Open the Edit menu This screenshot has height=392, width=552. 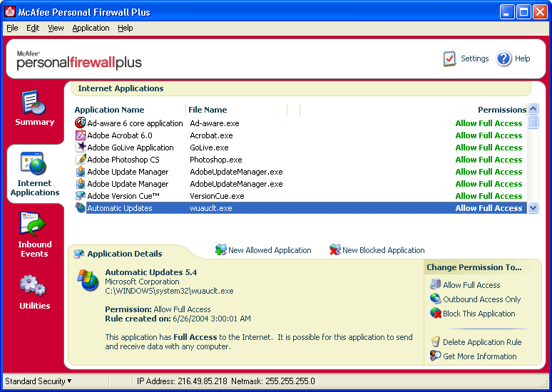[33, 28]
